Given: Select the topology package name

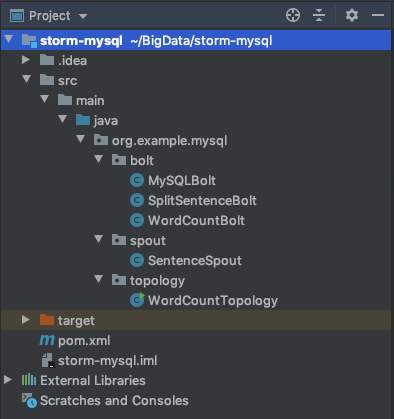Looking at the screenshot, I should 157,281.
